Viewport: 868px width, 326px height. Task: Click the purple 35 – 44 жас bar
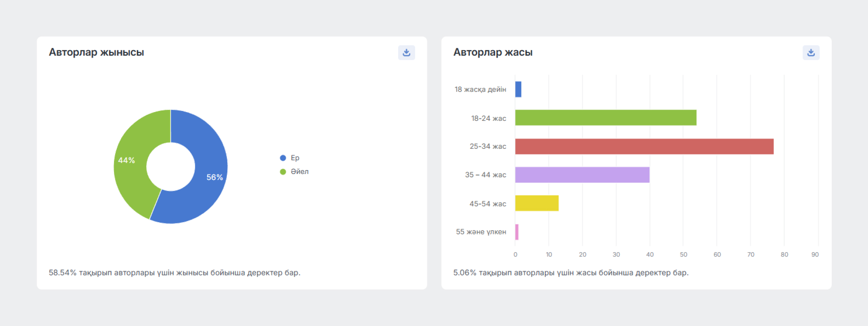tap(582, 175)
